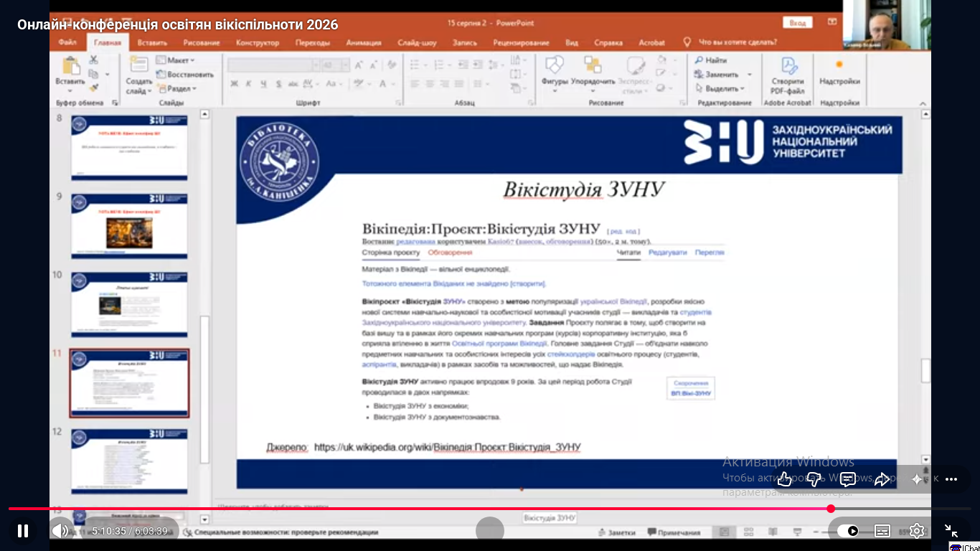Expand the Раздел section dropdown
The height and width of the screenshot is (551, 980).
click(x=176, y=88)
